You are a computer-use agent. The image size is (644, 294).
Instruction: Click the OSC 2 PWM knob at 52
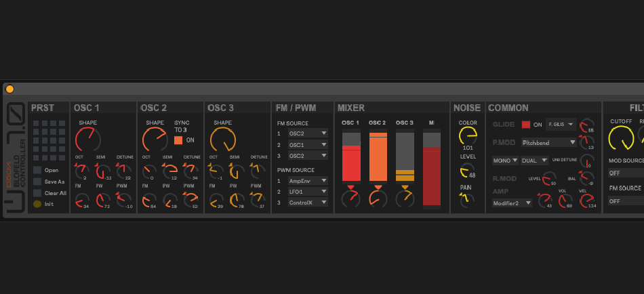point(190,200)
